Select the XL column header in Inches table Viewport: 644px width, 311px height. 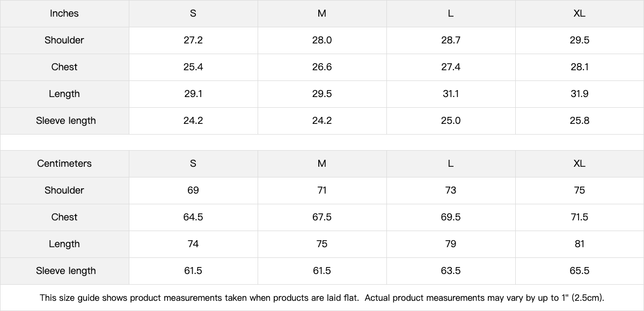[580, 13]
